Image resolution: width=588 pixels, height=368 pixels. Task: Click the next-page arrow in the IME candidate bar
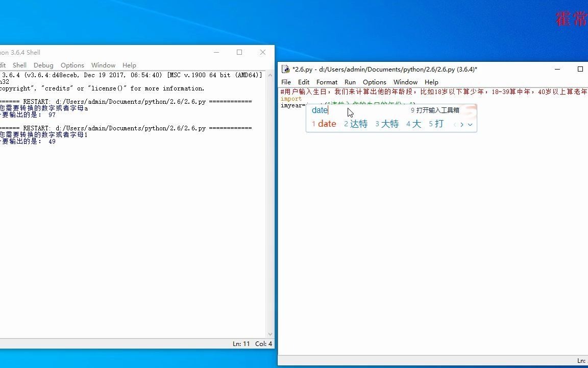click(x=461, y=124)
